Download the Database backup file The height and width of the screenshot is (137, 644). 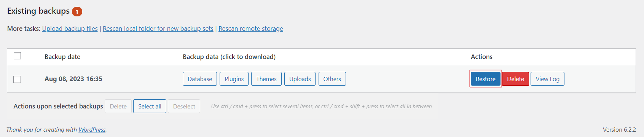point(200,79)
